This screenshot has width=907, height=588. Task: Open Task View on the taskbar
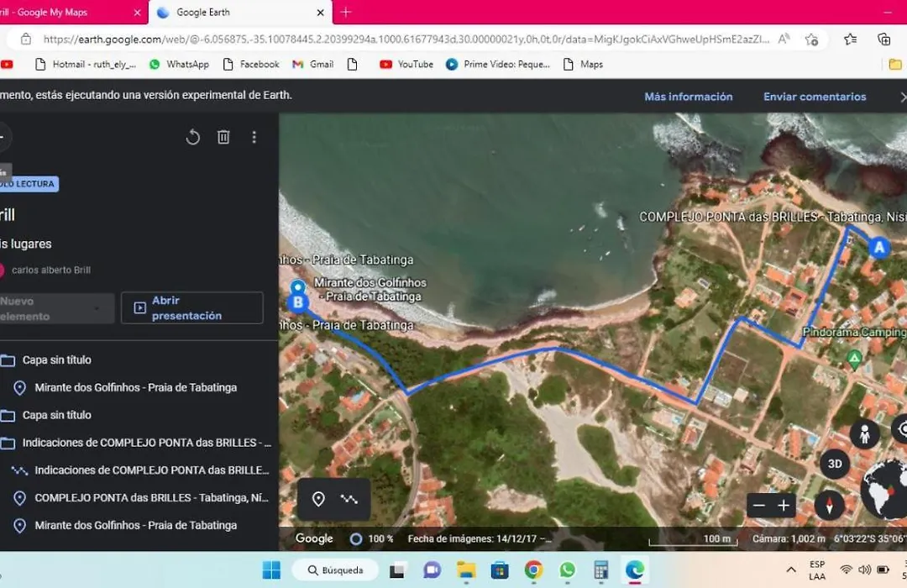point(396,570)
